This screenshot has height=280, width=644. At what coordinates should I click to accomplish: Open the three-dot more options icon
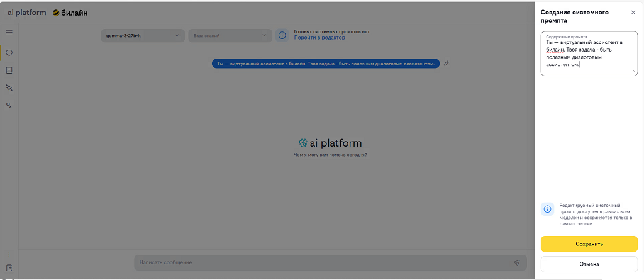pos(9,254)
